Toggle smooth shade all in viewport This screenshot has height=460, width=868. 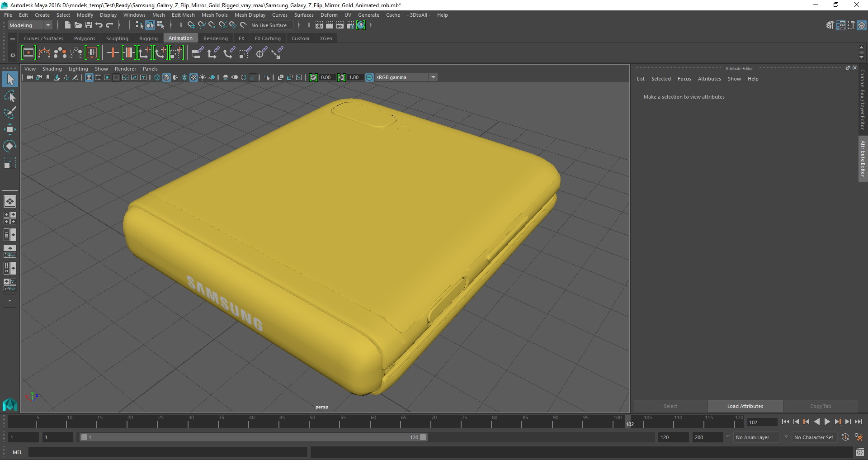click(x=166, y=77)
